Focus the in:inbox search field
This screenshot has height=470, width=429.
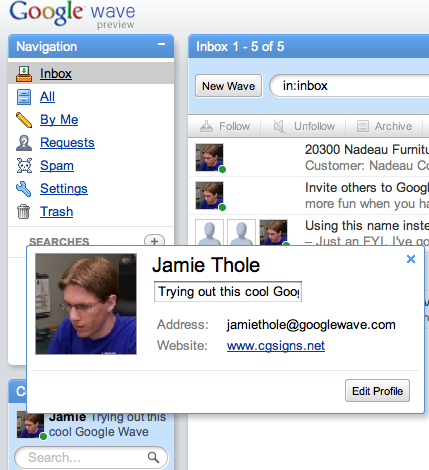pyautogui.click(x=349, y=86)
